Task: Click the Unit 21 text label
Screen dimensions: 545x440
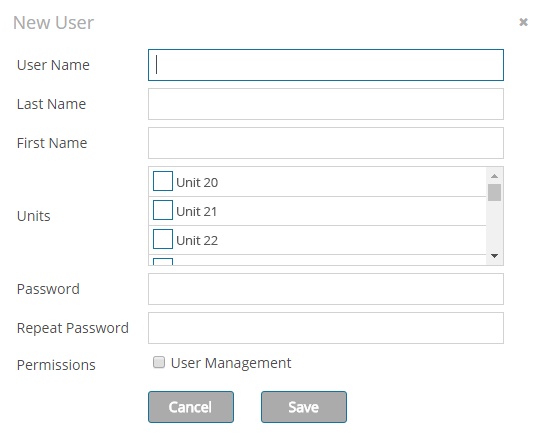Action: point(196,211)
